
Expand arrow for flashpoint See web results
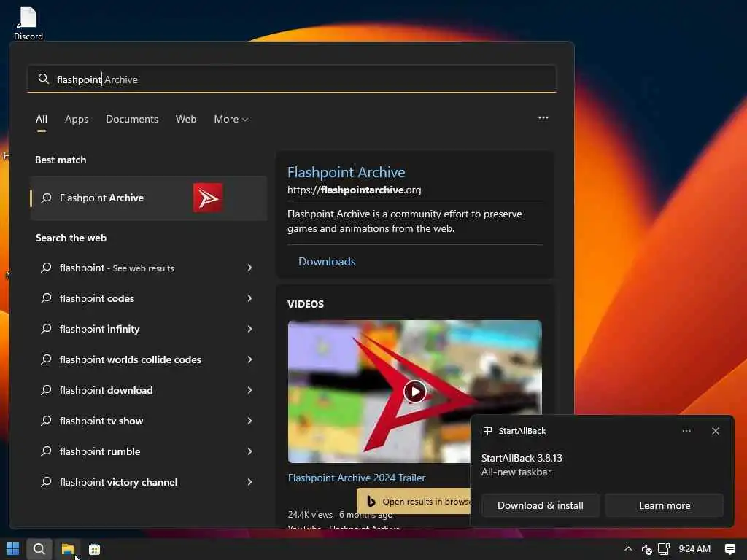tap(249, 268)
